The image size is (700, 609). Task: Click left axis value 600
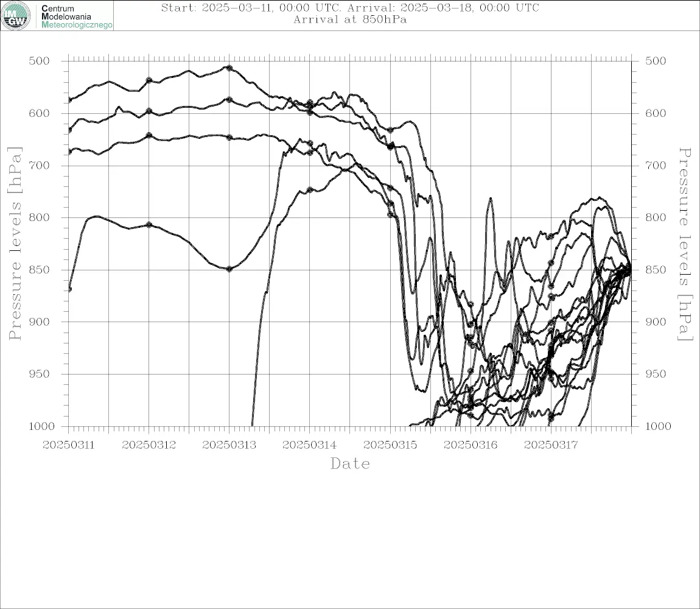(x=40, y=113)
